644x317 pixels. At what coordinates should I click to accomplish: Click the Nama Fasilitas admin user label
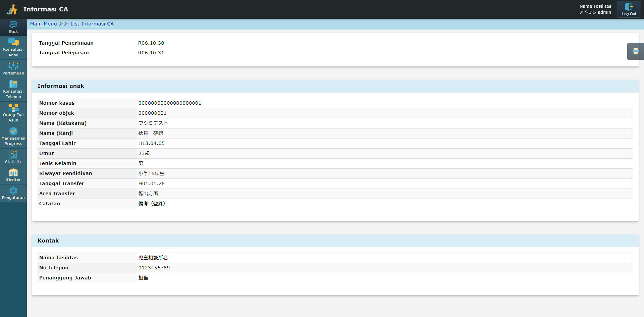coord(595,9)
